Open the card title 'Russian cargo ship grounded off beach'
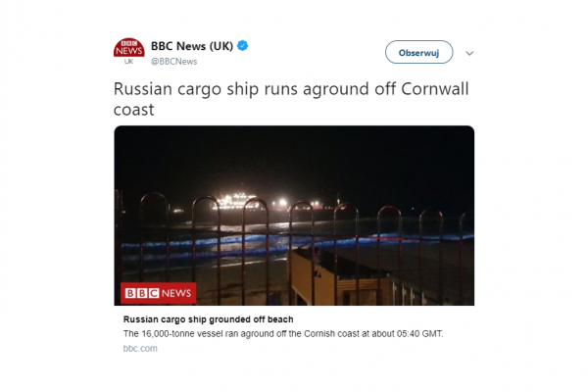Screen dimensions: 588x392 click(208, 319)
